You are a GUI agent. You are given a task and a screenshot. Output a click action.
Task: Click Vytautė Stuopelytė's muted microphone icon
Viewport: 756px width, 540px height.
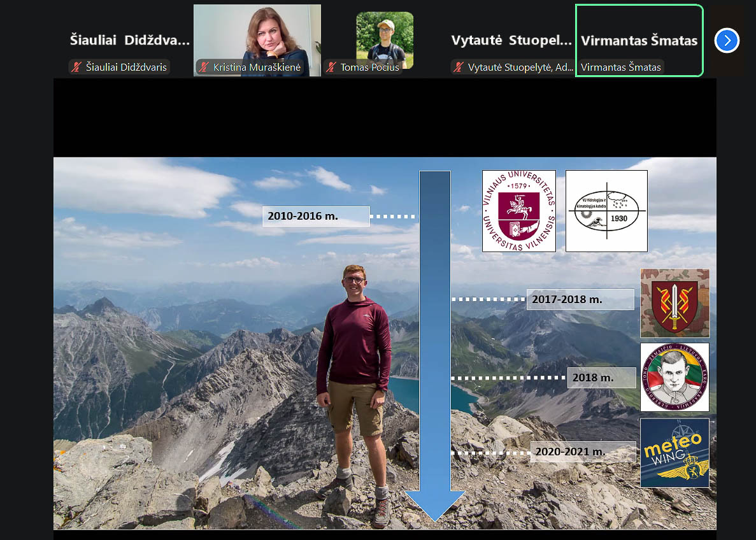[459, 67]
